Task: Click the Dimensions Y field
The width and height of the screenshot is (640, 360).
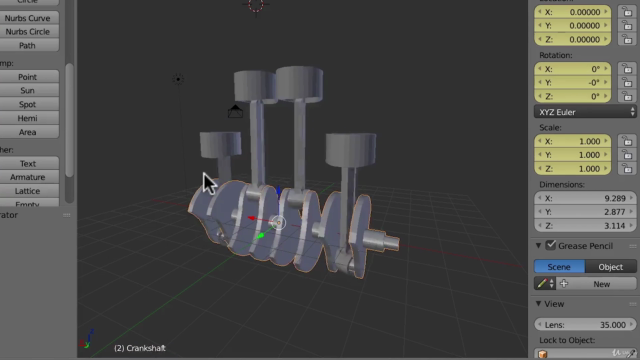Action: (585, 212)
